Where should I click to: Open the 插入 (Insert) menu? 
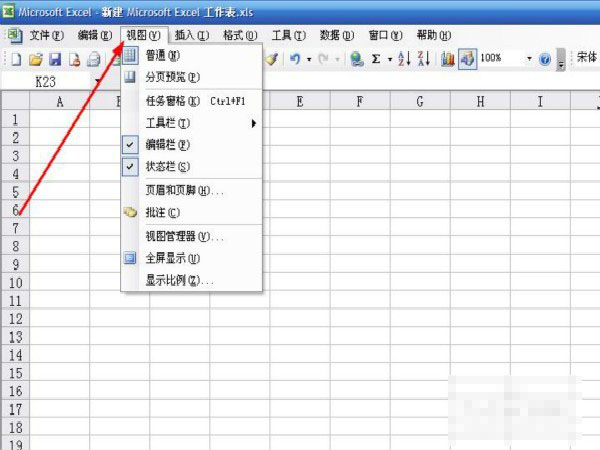click(x=192, y=35)
